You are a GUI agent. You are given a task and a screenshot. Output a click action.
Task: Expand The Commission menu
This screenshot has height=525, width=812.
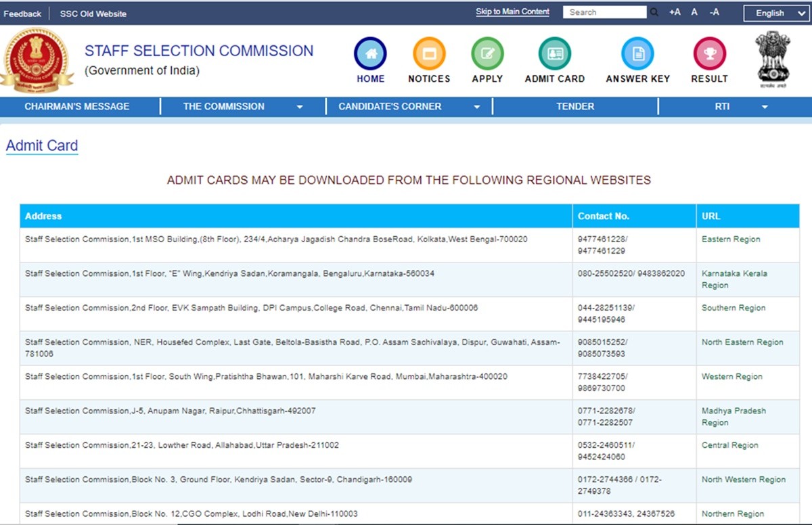(x=242, y=106)
